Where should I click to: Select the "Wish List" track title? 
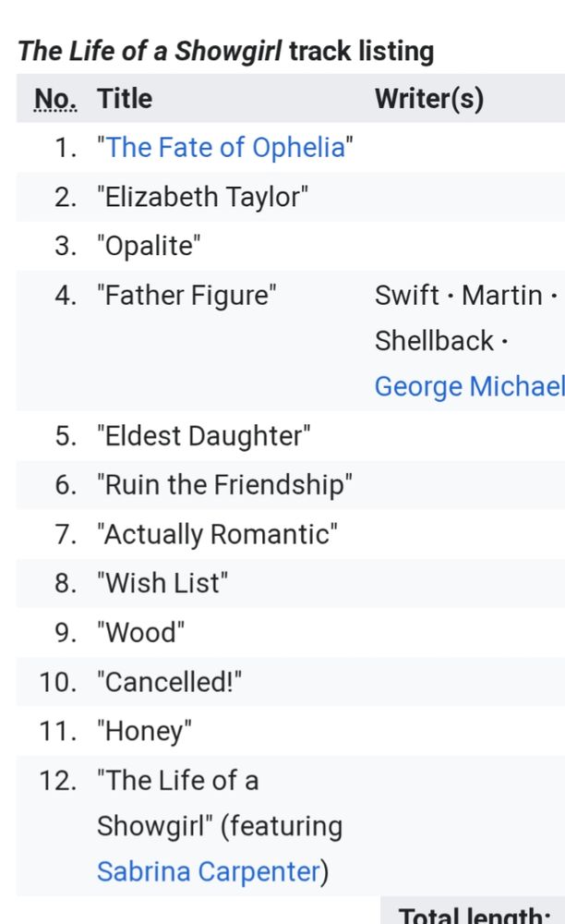162,583
